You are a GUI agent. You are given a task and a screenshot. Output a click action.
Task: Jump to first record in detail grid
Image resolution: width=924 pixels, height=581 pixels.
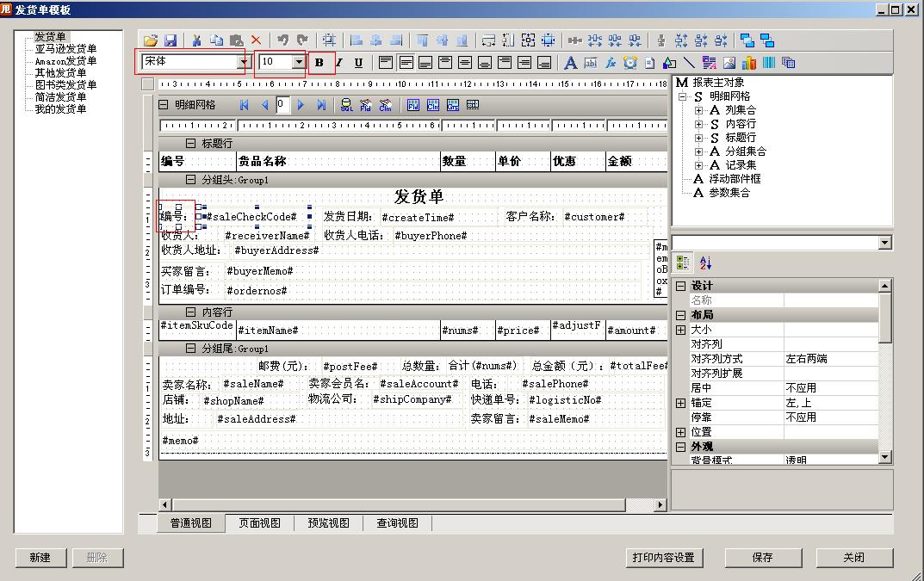tap(244, 105)
